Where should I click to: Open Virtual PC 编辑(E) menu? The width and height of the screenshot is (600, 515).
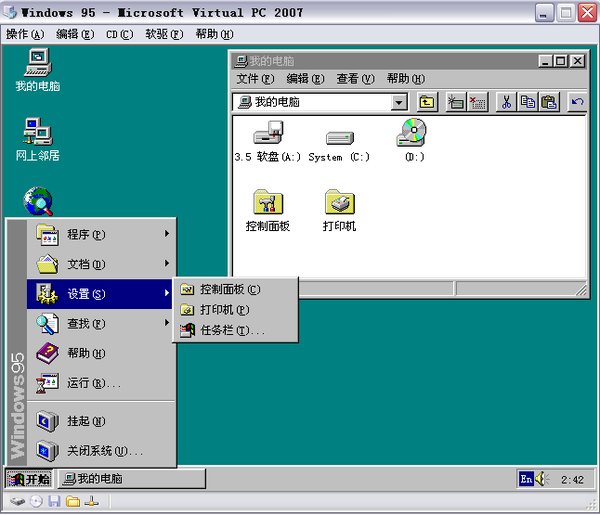75,34
